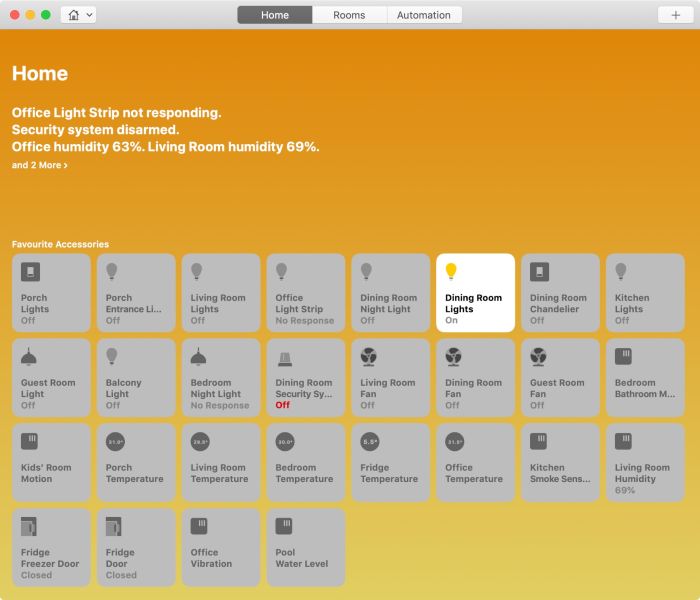Screen dimensions: 700x600
Task: Click Kitchen Smoke Sensor icon
Action: tap(538, 441)
